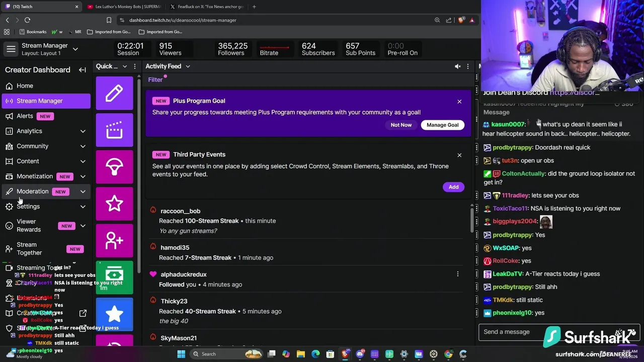The width and height of the screenshot is (644, 362).
Task: Dismiss the Third Party Events banner
Action: click(x=459, y=155)
